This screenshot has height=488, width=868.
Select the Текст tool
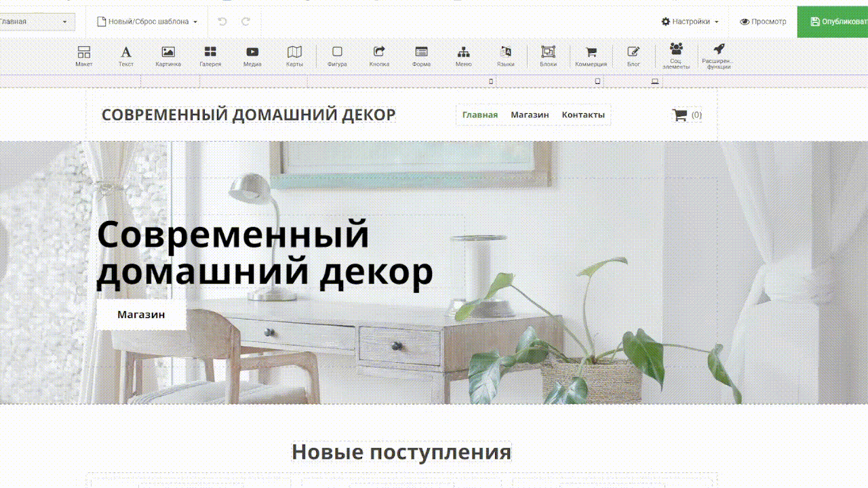pyautogui.click(x=126, y=56)
